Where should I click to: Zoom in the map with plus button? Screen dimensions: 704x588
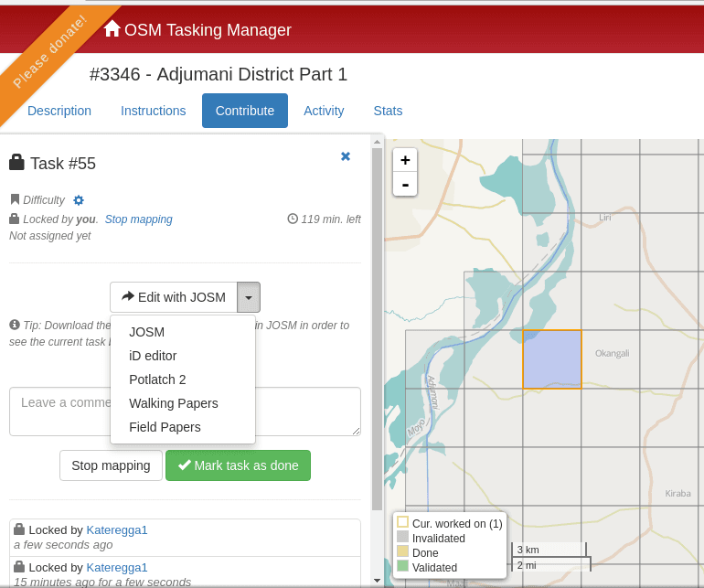click(405, 160)
